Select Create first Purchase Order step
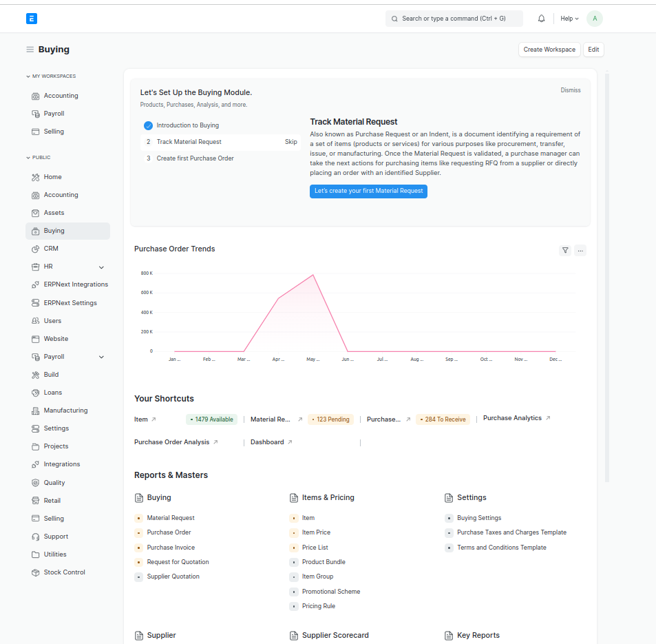The width and height of the screenshot is (656, 644). pyautogui.click(x=195, y=158)
